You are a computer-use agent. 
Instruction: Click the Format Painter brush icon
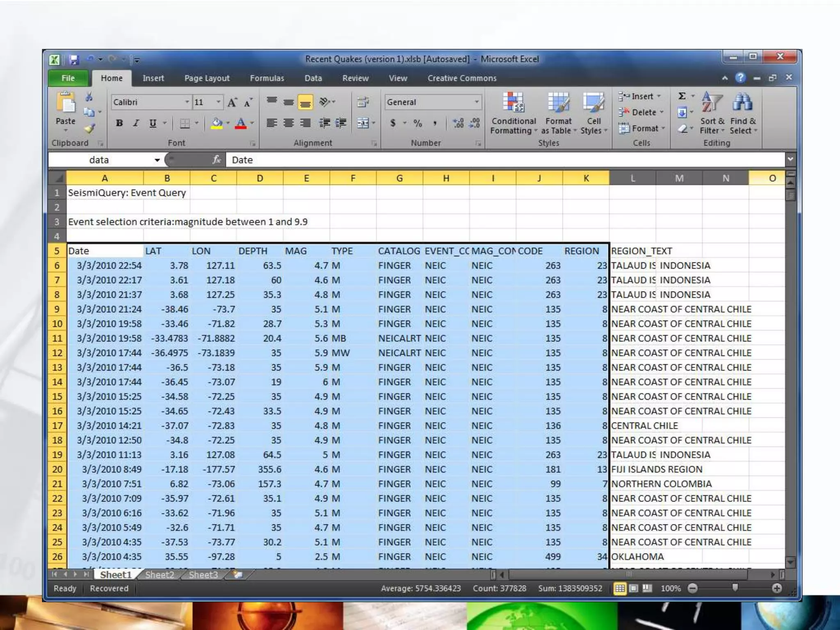pos(89,129)
